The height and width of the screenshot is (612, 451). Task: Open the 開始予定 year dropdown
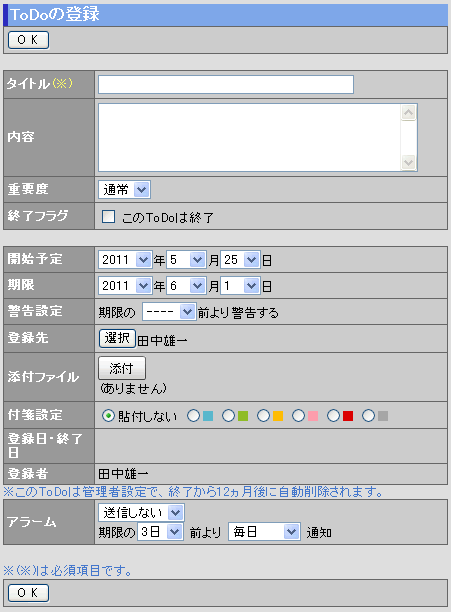click(124, 260)
